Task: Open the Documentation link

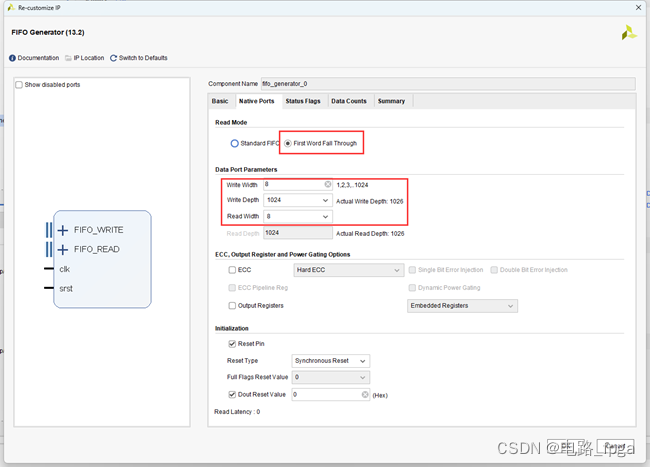Action: [38, 58]
